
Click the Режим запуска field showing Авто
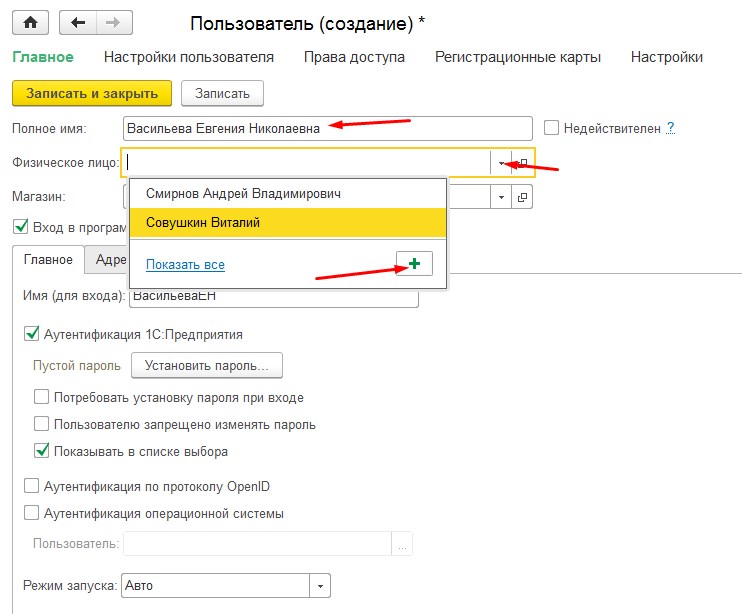click(x=216, y=586)
